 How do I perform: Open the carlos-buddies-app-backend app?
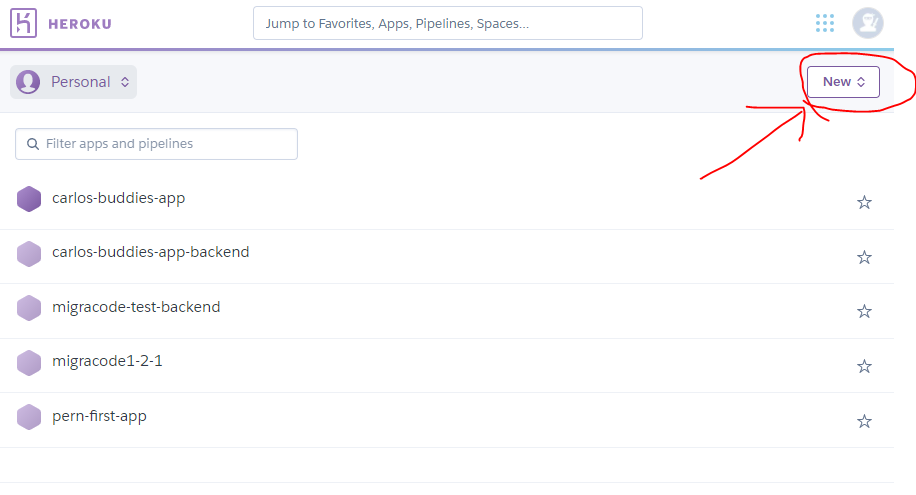tap(151, 252)
